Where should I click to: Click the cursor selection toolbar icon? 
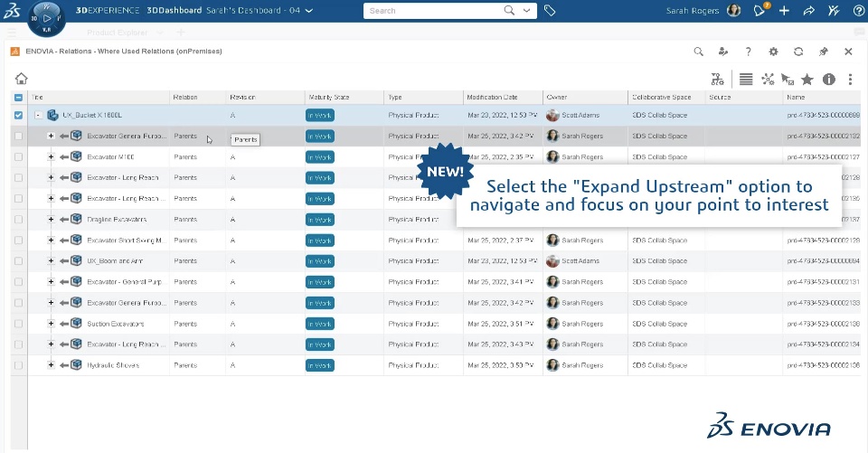[788, 80]
